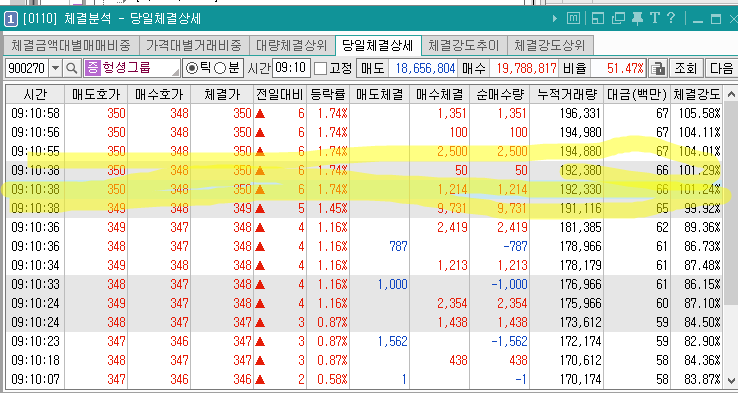Select the 틱 radio button
738x393 pixels.
coord(192,69)
